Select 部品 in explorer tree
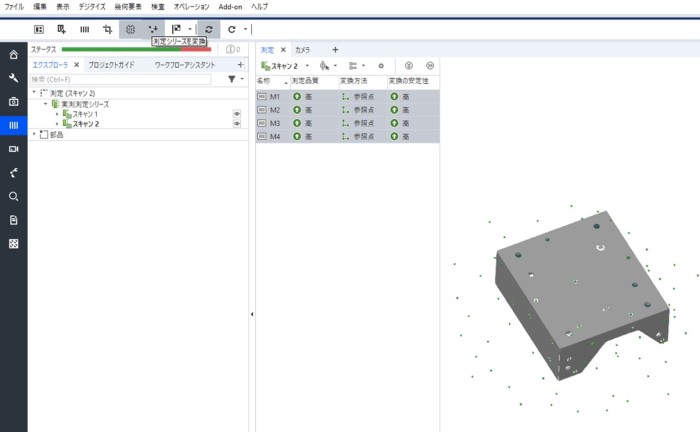The height and width of the screenshot is (432, 700). [x=57, y=134]
